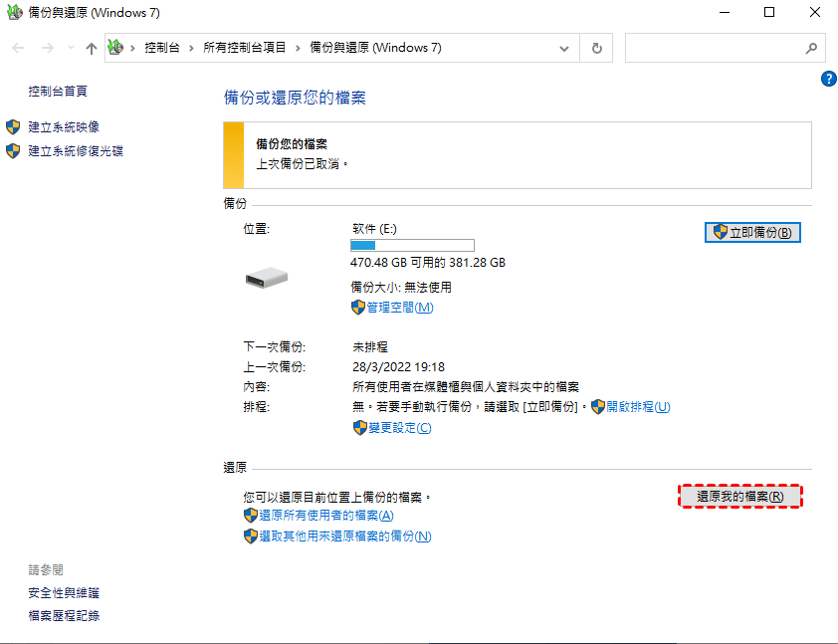Click the 所有使用者在媒體櫃與個人資料夾中的檔案 text
838x644 pixels.
click(466, 387)
